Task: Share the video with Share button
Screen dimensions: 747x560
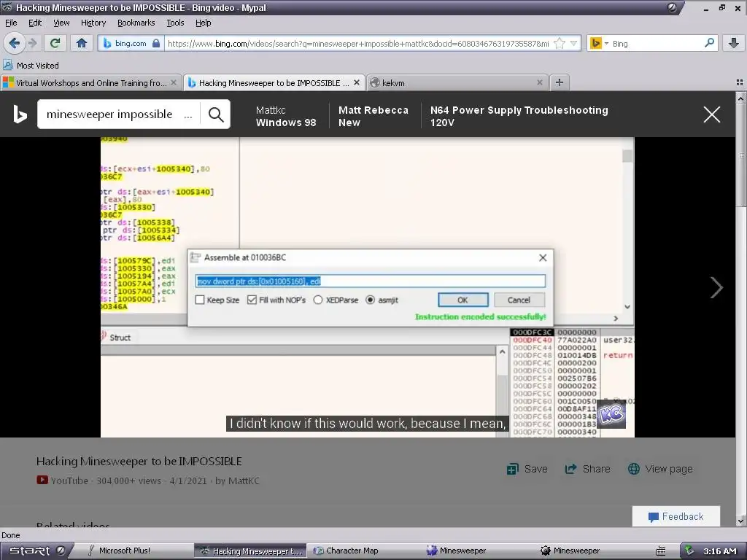Action: [x=587, y=469]
